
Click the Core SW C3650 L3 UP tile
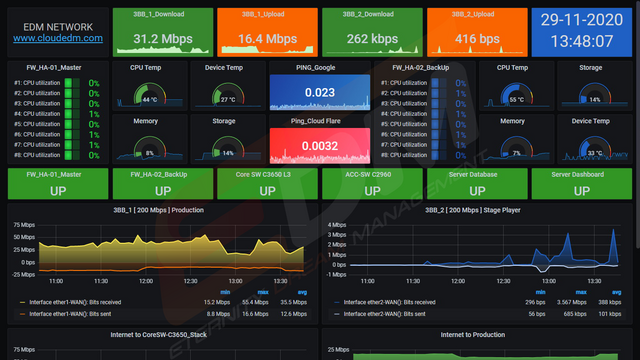tap(267, 184)
